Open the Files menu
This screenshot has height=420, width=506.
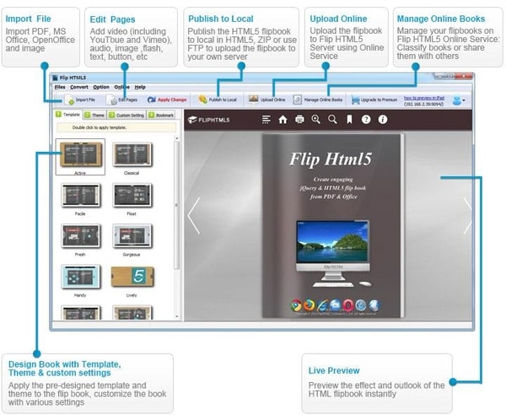60,87
